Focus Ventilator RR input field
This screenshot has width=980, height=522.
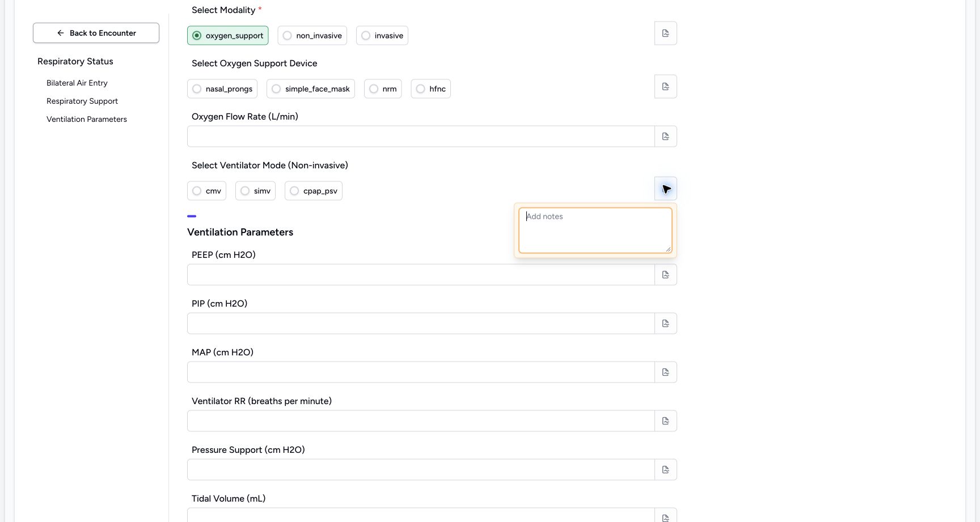(x=421, y=421)
